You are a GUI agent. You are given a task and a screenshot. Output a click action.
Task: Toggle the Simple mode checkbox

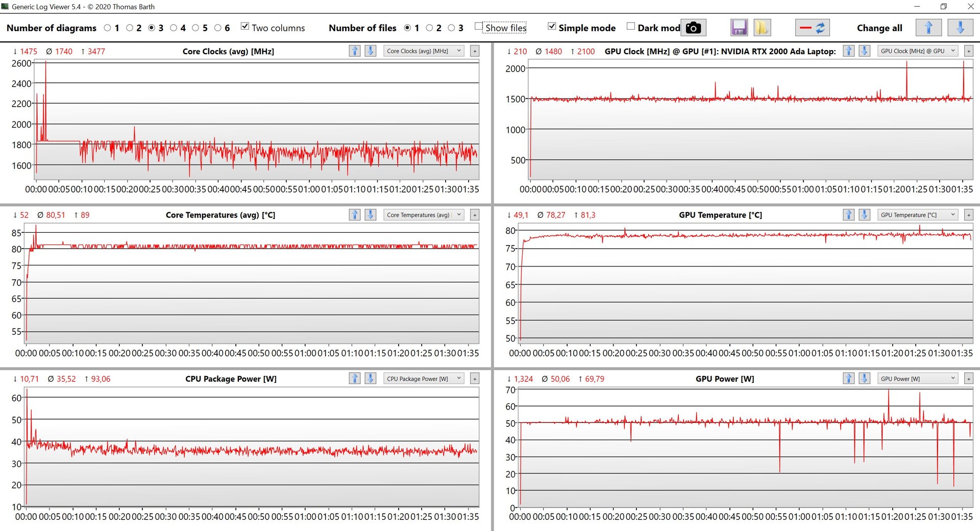coord(552,27)
